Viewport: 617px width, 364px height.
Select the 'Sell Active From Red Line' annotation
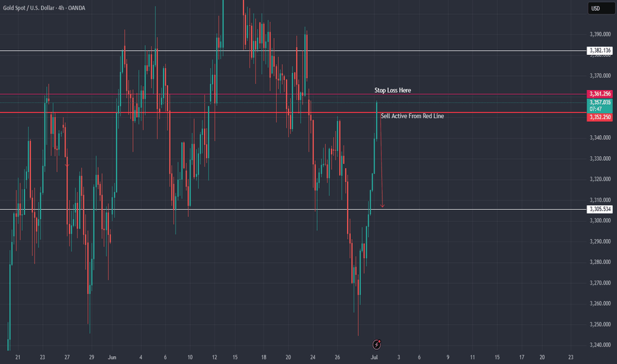click(x=412, y=116)
